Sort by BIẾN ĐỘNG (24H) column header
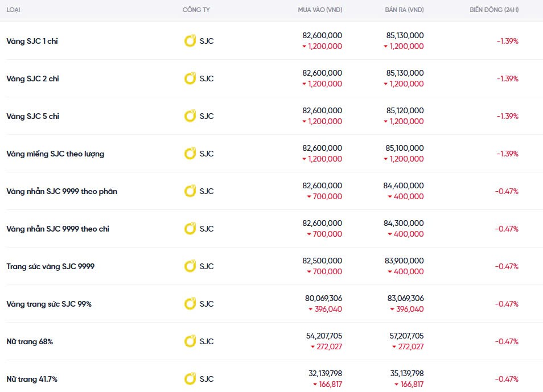Image resolution: width=543 pixels, height=392 pixels. (x=494, y=10)
